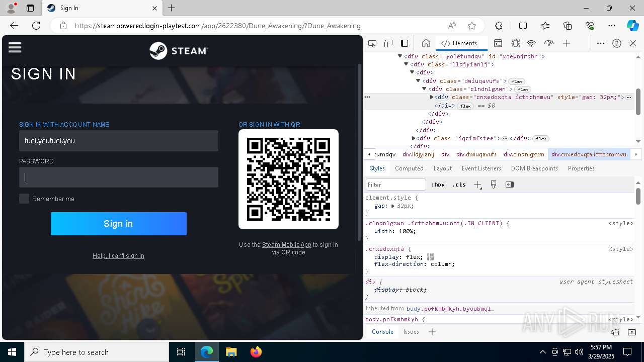Open the Copilot sidebar icon
This screenshot has height=362, width=644.
coord(632,26)
